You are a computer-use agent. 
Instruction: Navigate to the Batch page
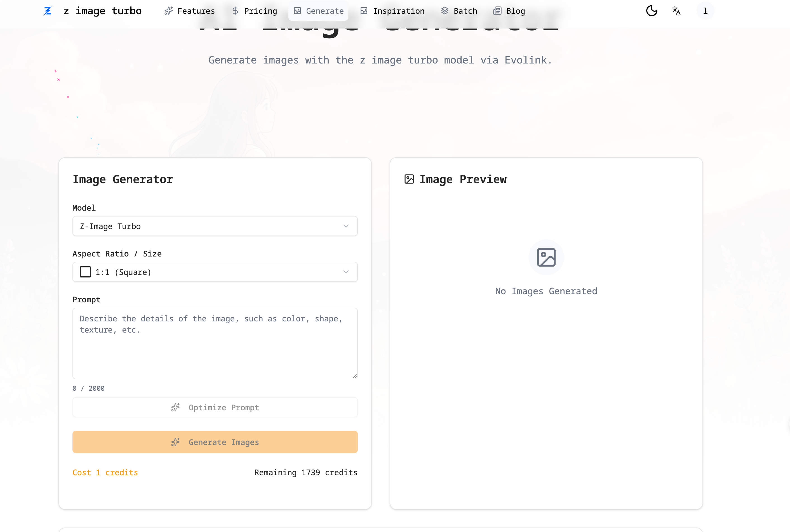(459, 11)
